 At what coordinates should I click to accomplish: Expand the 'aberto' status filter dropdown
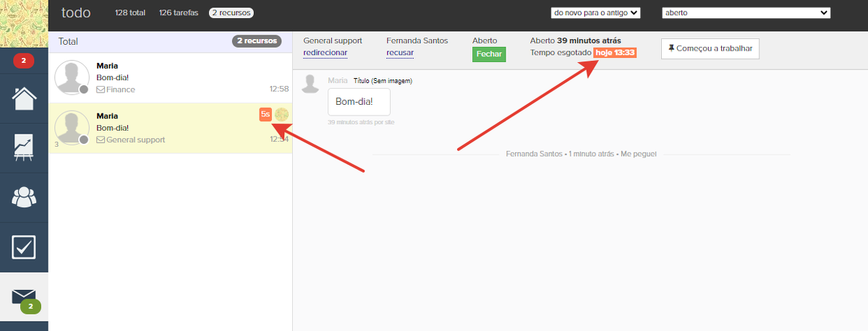[746, 12]
